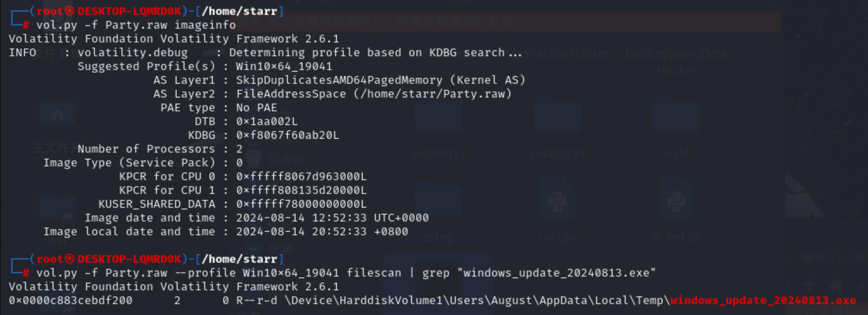Click the FileAddressSpace /home/starr/Party.raw text
Viewport: 868px width, 315px height.
374,94
